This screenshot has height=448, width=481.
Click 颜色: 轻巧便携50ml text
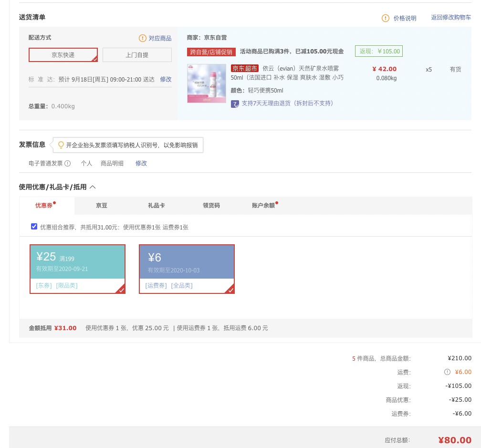pyautogui.click(x=257, y=91)
